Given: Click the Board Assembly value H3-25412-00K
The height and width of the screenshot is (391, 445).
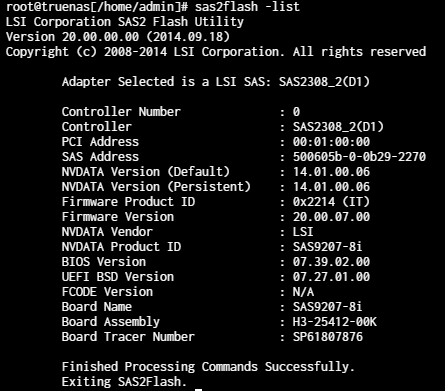Looking at the screenshot, I should [x=335, y=322].
